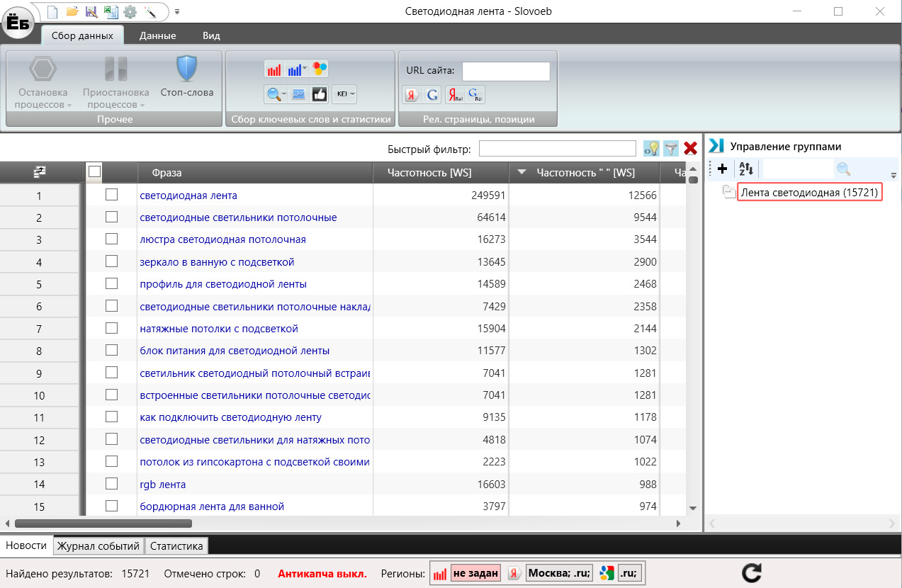
Task: Switch to the Вид ribbon tab
Action: (x=211, y=35)
